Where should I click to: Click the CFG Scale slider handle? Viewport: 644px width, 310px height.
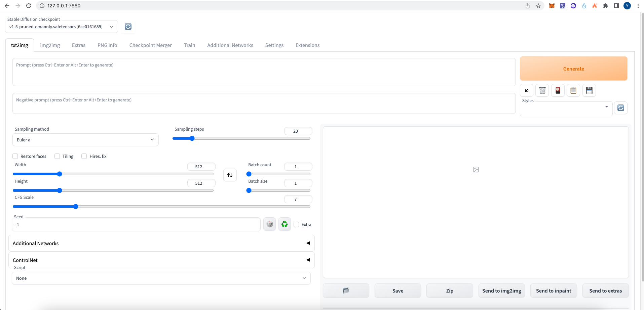pyautogui.click(x=76, y=207)
